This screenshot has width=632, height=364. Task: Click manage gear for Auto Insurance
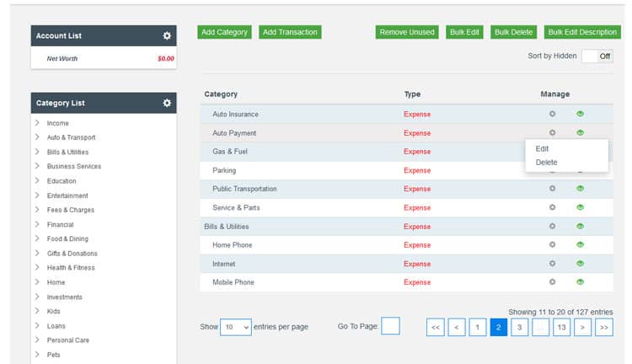[x=552, y=114]
